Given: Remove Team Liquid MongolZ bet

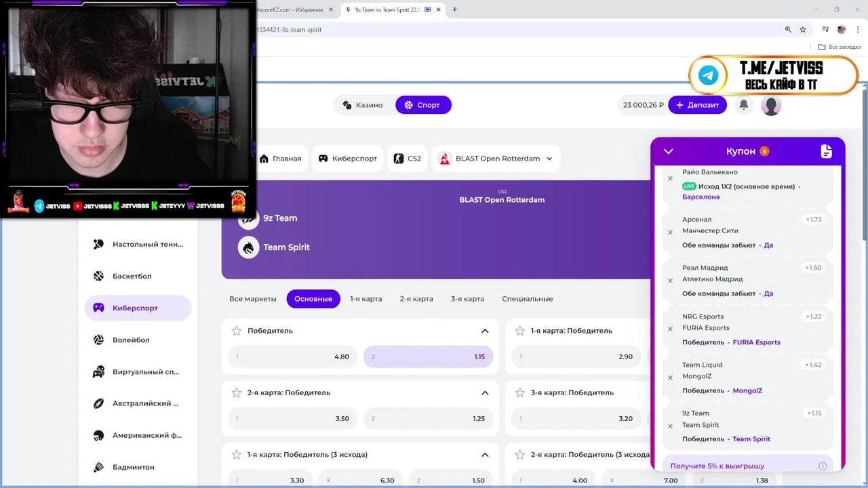Looking at the screenshot, I should (670, 378).
